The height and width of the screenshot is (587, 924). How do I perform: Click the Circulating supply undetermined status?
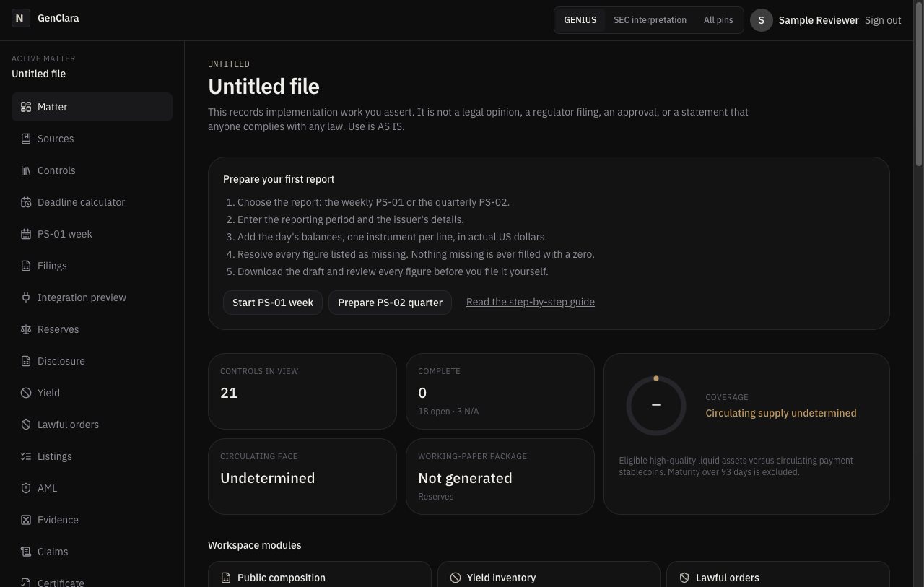click(781, 413)
